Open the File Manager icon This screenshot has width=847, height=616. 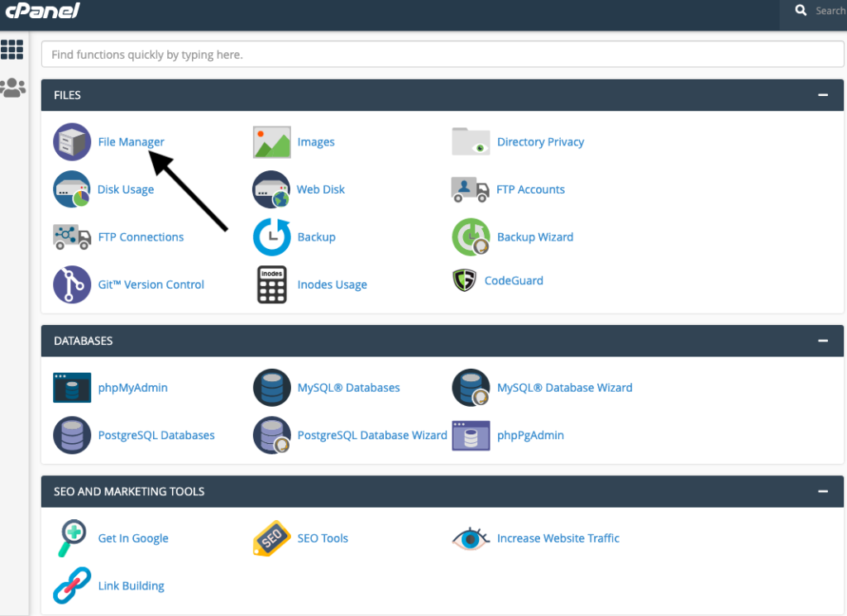(x=72, y=142)
